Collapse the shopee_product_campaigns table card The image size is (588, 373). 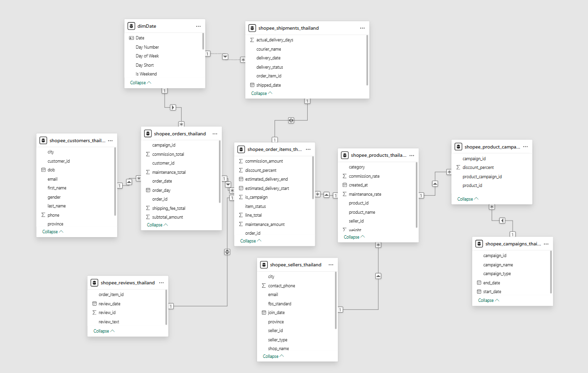[468, 199]
